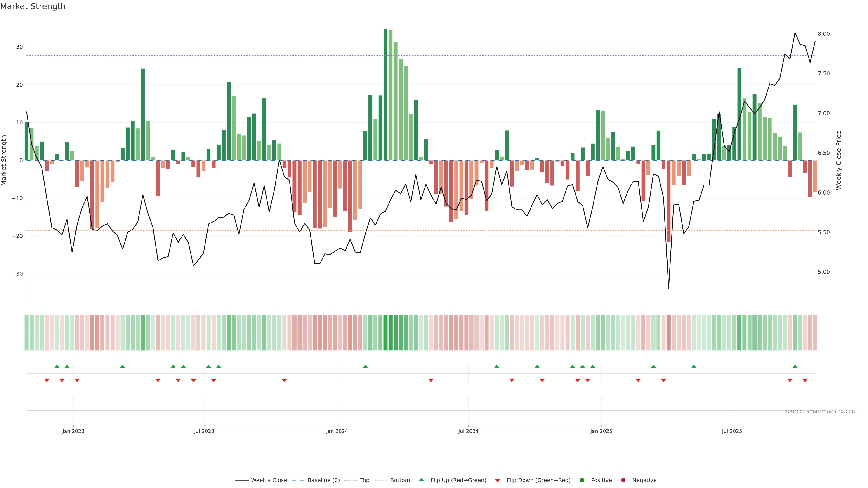
Task: Click the first green flip-up triangle marker
Action: (x=57, y=366)
